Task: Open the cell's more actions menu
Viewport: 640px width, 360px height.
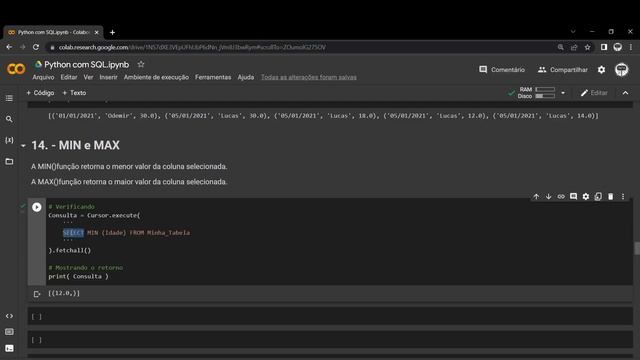Action: pyautogui.click(x=623, y=197)
